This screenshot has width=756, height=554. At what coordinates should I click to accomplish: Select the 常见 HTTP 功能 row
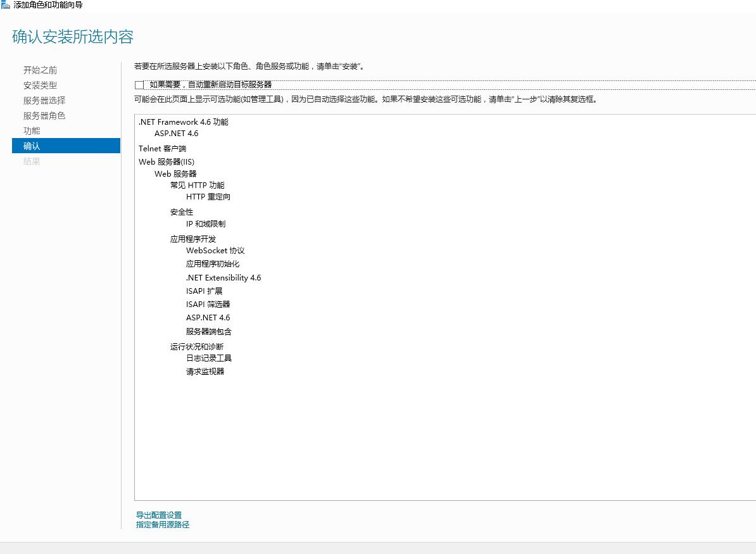pyautogui.click(x=197, y=185)
